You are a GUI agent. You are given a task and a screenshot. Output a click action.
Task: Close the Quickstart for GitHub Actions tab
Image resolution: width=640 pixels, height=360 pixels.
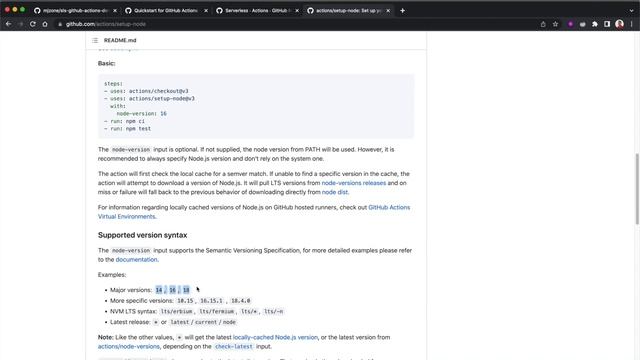[x=206, y=11]
